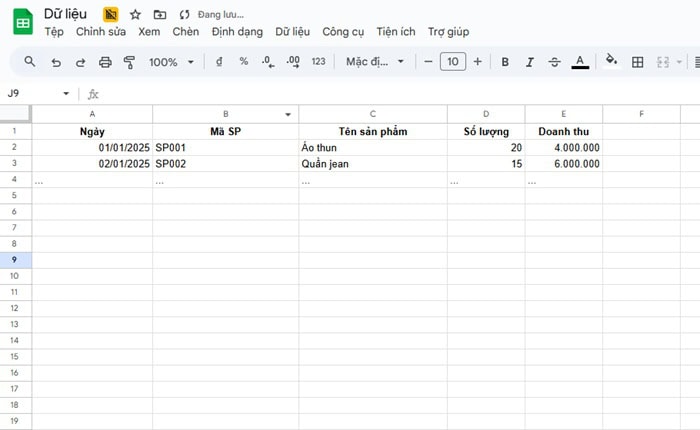Image resolution: width=700 pixels, height=430 pixels.
Task: Open the borders grid tool
Action: [638, 62]
